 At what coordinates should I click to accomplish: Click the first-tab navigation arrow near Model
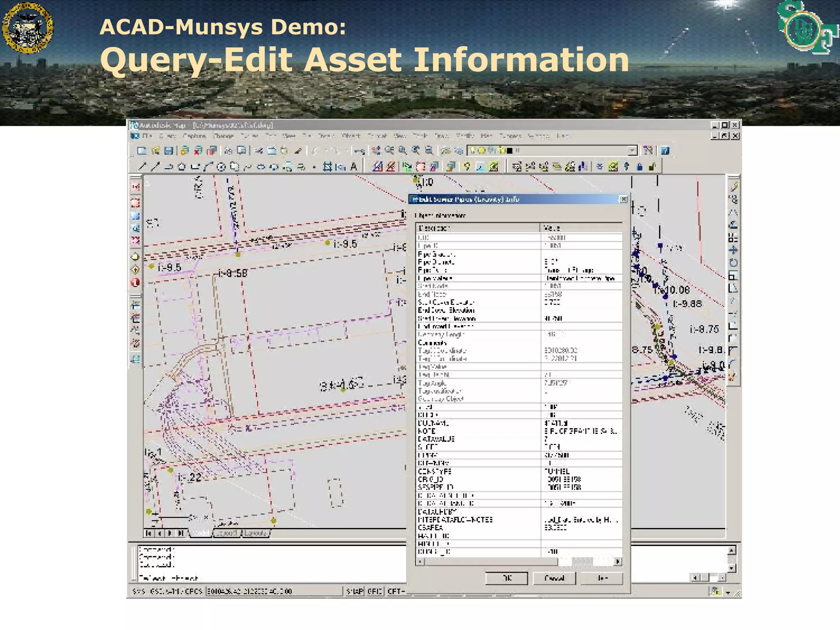pyautogui.click(x=148, y=533)
